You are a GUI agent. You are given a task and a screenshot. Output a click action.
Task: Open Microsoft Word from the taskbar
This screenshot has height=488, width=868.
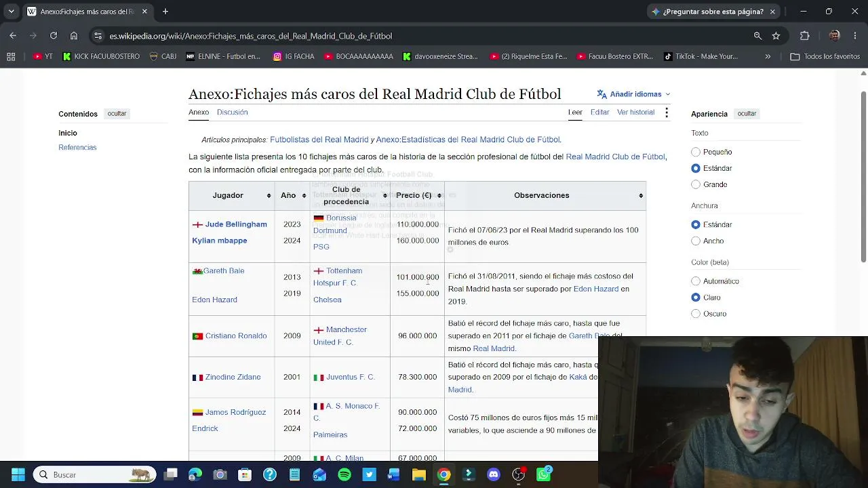click(x=394, y=474)
